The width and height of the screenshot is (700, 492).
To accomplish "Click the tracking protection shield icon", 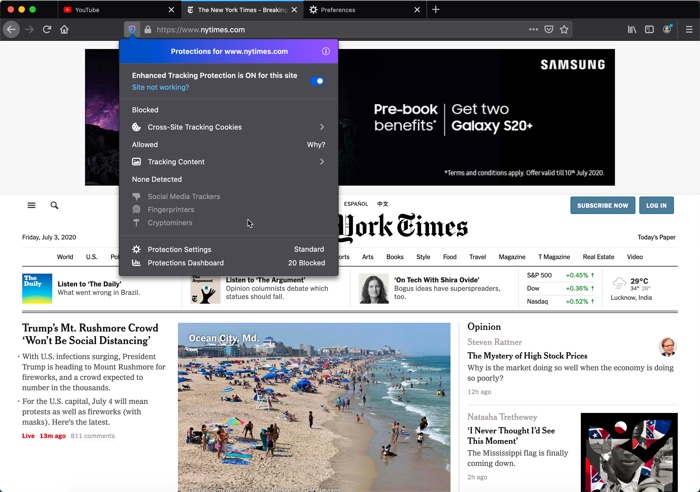I will pos(132,29).
